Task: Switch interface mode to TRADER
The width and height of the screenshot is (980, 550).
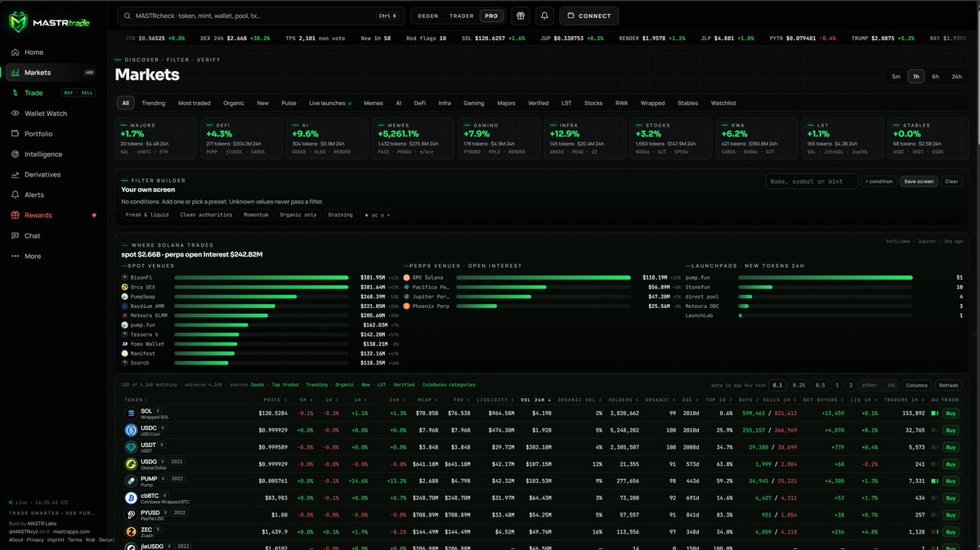Action: tap(461, 16)
